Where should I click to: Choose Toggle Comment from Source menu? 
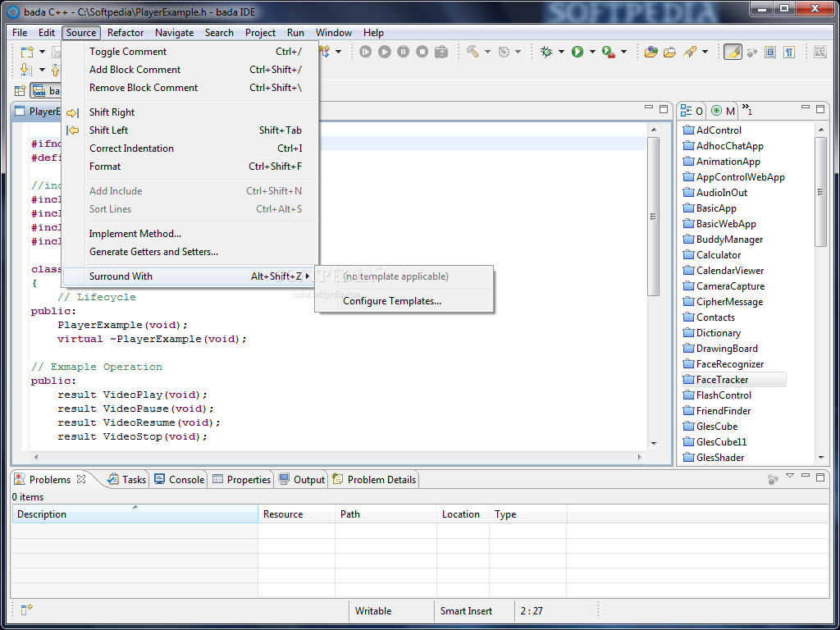coord(190,52)
